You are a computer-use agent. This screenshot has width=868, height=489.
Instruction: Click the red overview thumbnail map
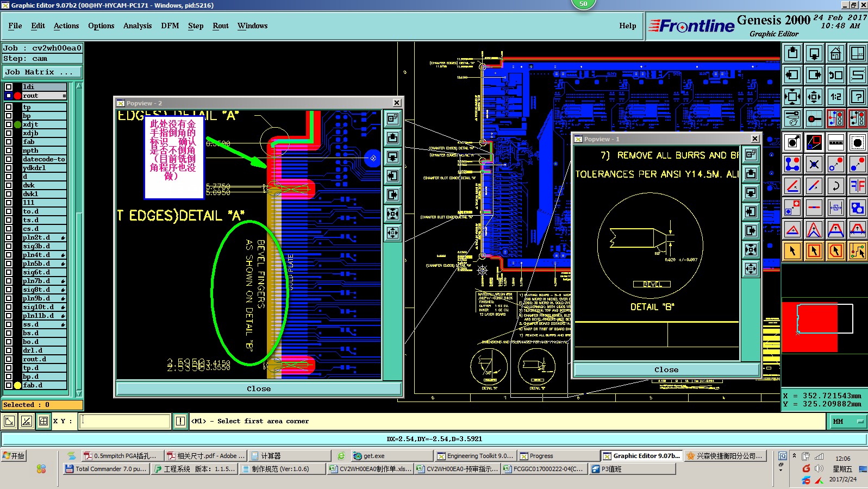click(809, 327)
